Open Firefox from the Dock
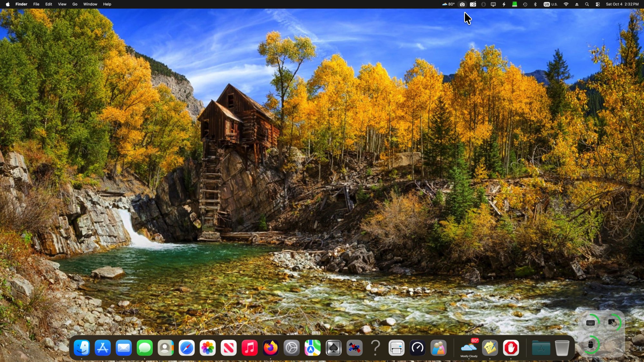 270,348
